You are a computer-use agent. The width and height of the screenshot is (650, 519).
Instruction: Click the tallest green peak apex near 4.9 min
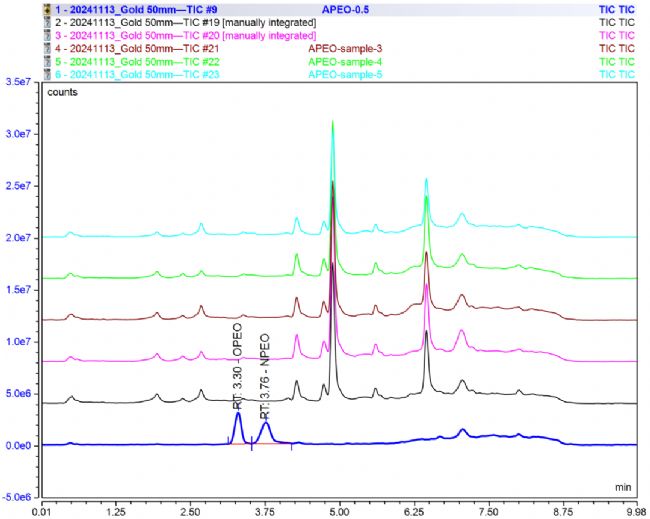(x=333, y=123)
